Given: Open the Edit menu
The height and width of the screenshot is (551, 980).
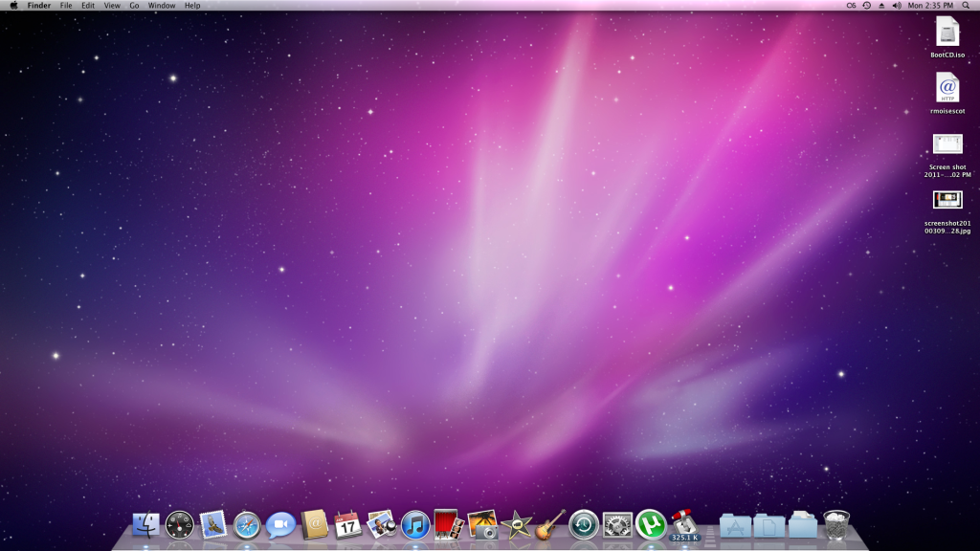Looking at the screenshot, I should [x=88, y=6].
